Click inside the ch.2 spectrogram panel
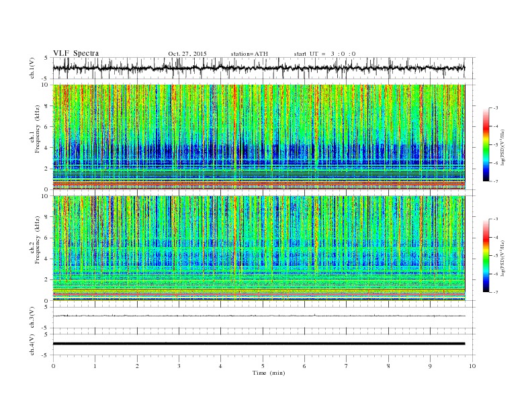This screenshot has width=532, height=411. coord(259,248)
